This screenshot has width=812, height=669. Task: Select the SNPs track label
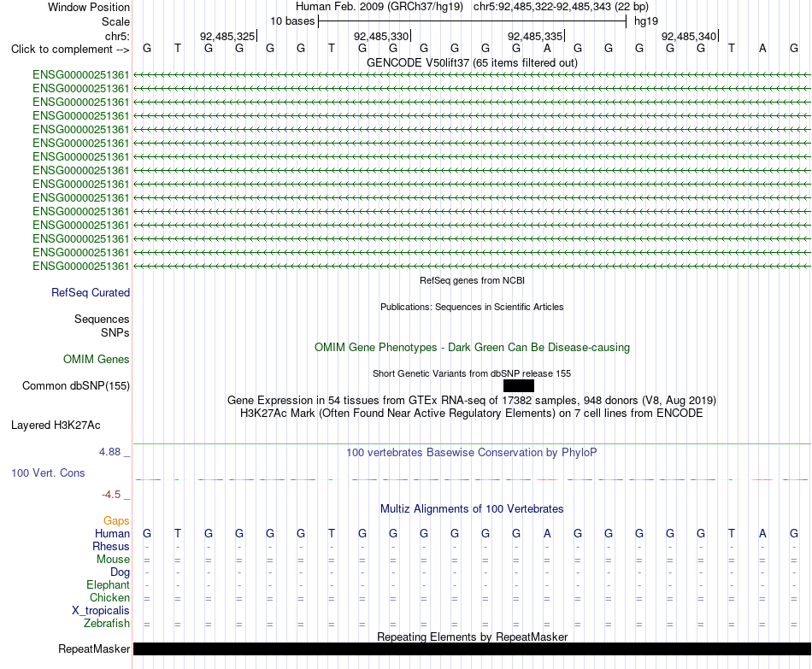115,332
